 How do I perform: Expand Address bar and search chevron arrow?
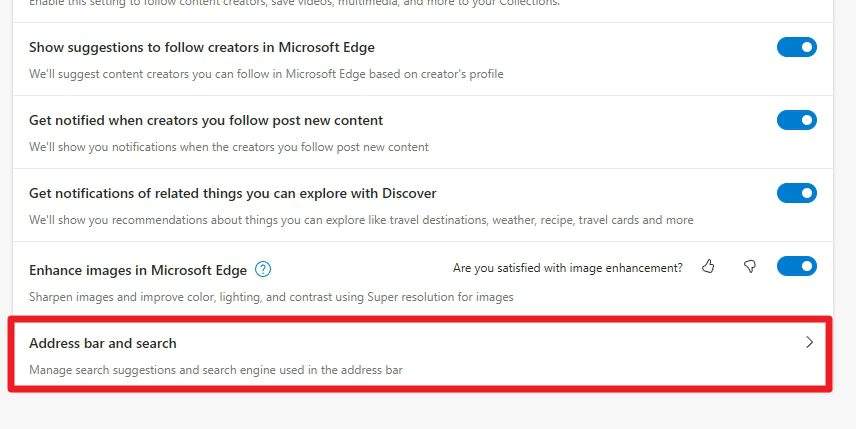click(x=809, y=342)
